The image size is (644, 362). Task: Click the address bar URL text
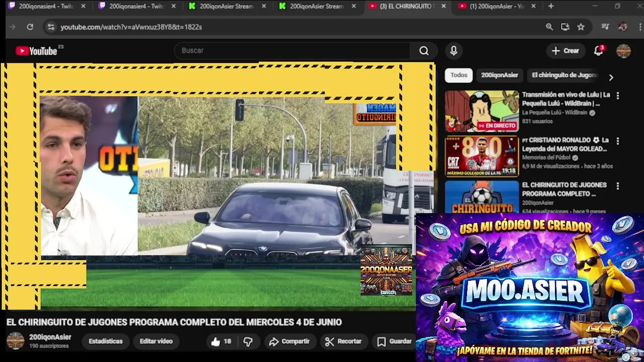pyautogui.click(x=131, y=27)
